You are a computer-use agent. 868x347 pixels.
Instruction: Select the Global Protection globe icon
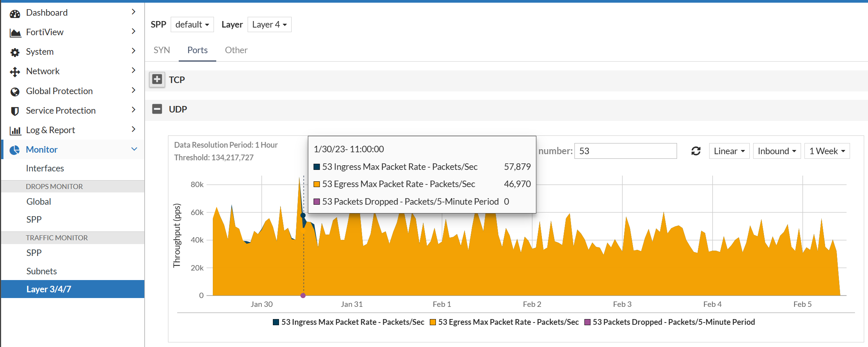[15, 91]
